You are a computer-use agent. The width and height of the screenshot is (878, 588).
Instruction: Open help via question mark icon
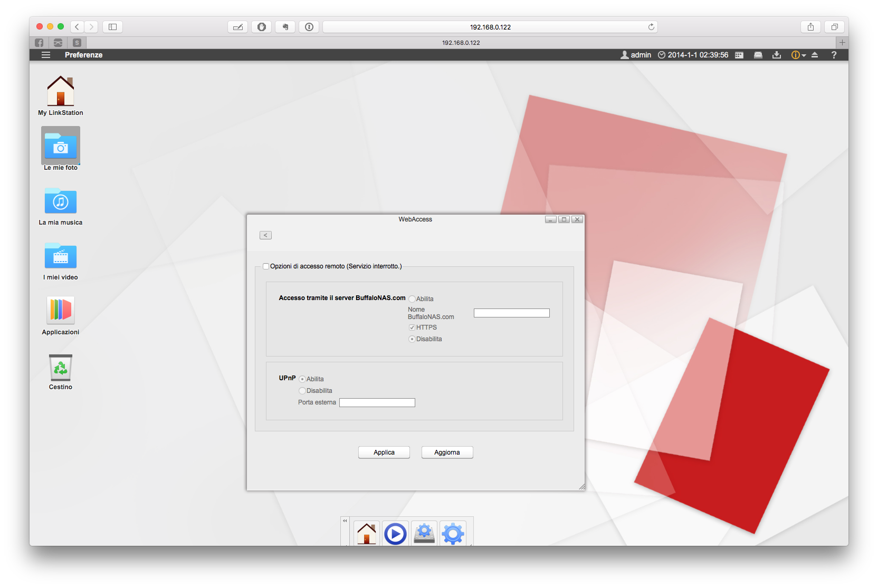click(834, 55)
